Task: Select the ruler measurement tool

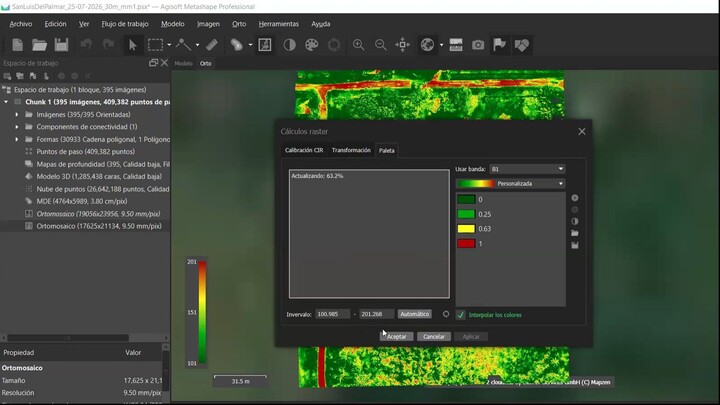Action: pos(212,45)
